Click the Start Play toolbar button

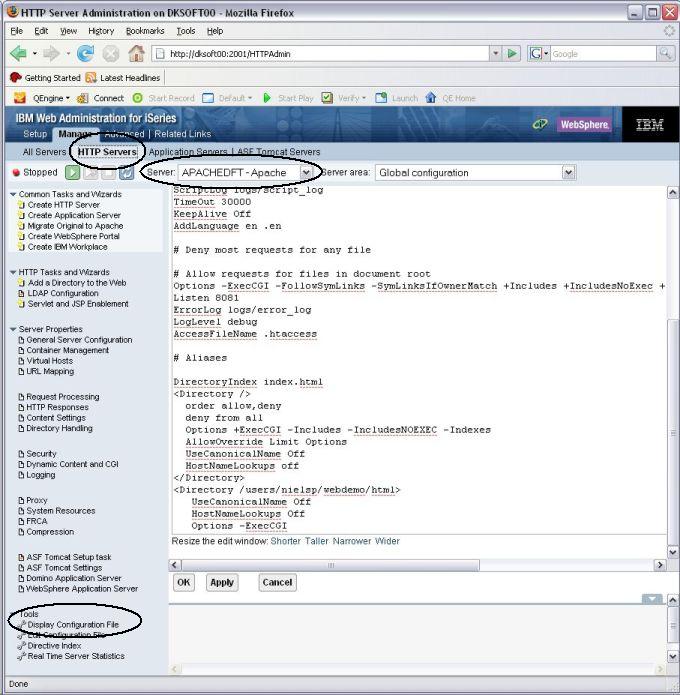coord(288,98)
